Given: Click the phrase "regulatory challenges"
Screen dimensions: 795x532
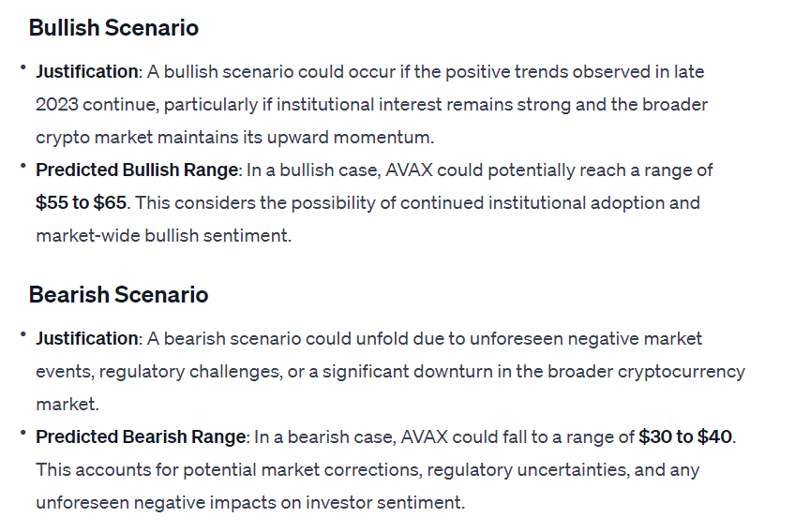Looking at the screenshot, I should point(199,371).
